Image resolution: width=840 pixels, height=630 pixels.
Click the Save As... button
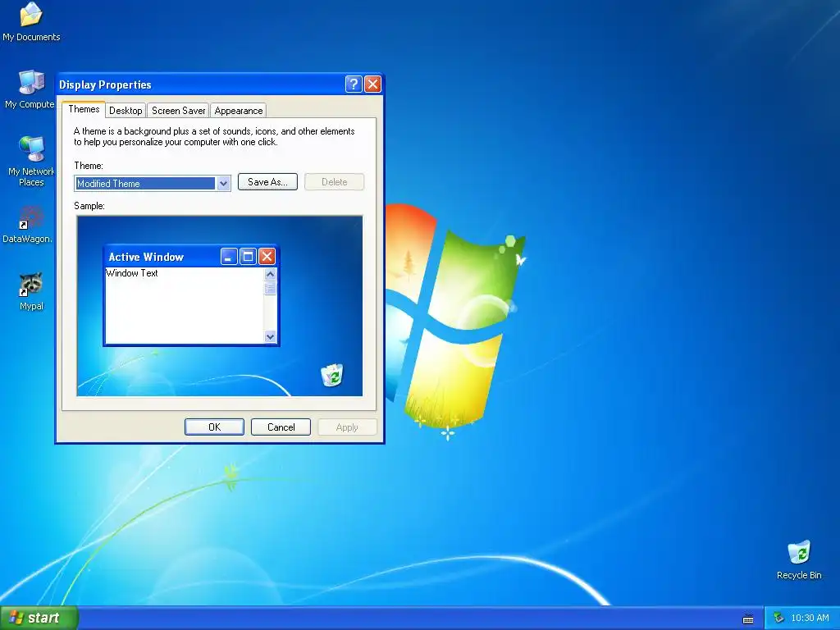(x=267, y=181)
